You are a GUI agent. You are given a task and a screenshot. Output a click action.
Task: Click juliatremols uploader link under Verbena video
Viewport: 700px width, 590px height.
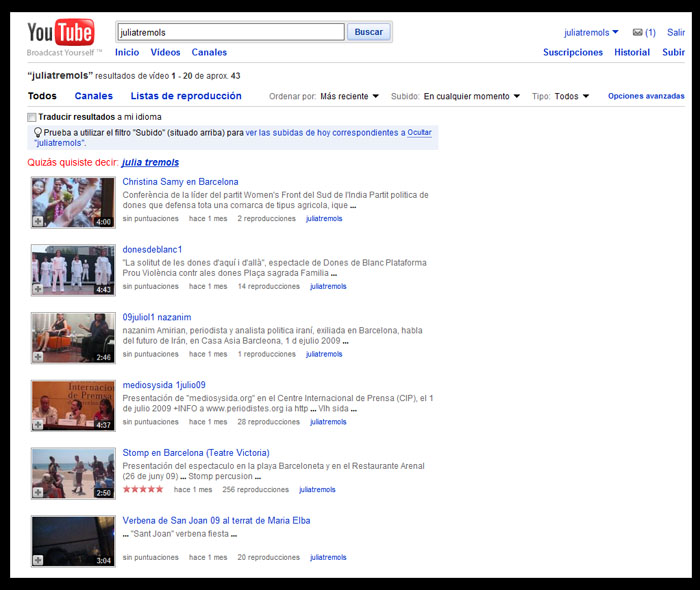coord(328,557)
